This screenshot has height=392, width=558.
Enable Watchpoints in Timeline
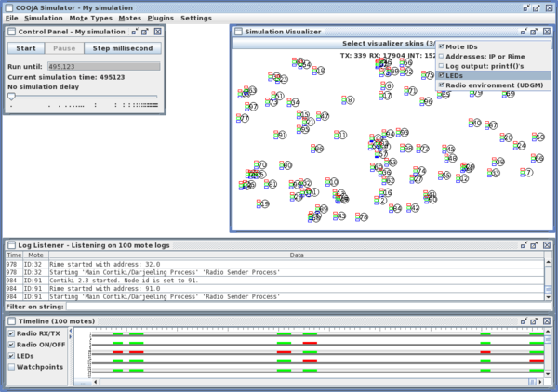[x=11, y=367]
